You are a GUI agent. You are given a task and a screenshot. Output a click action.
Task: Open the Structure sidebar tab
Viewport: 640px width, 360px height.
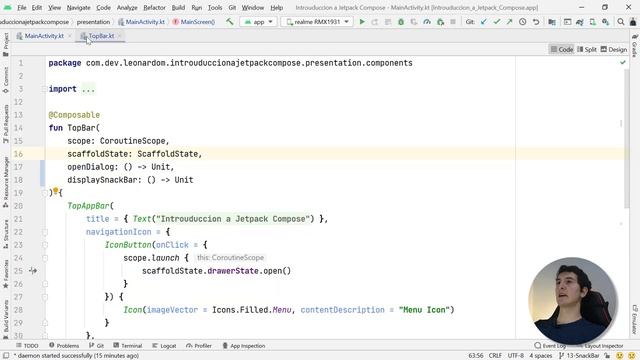pyautogui.click(x=6, y=234)
